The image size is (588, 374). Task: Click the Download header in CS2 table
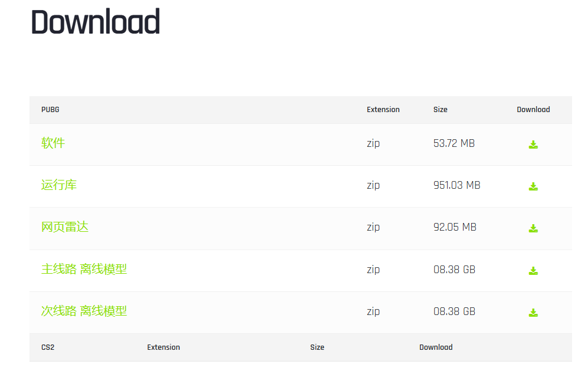(436, 347)
